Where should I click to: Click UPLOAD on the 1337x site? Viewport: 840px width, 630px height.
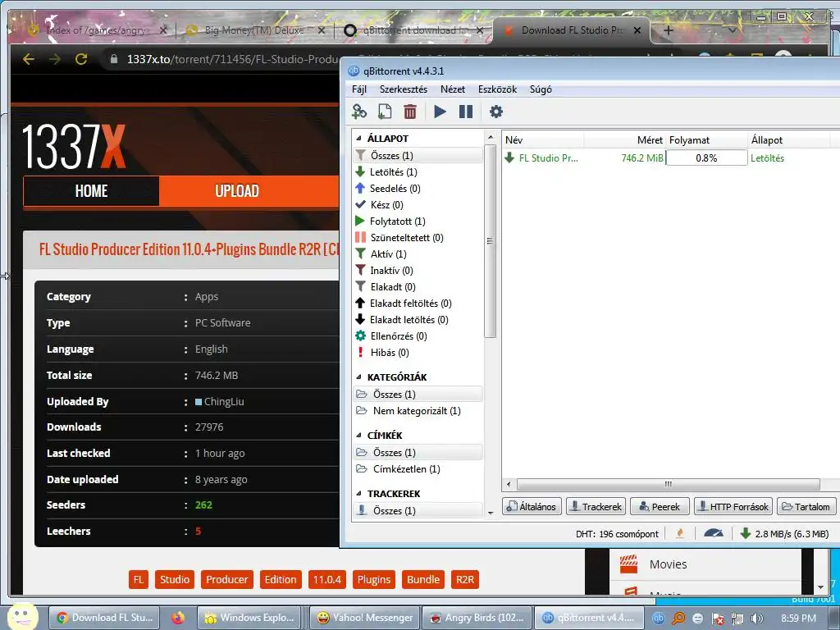pos(237,190)
